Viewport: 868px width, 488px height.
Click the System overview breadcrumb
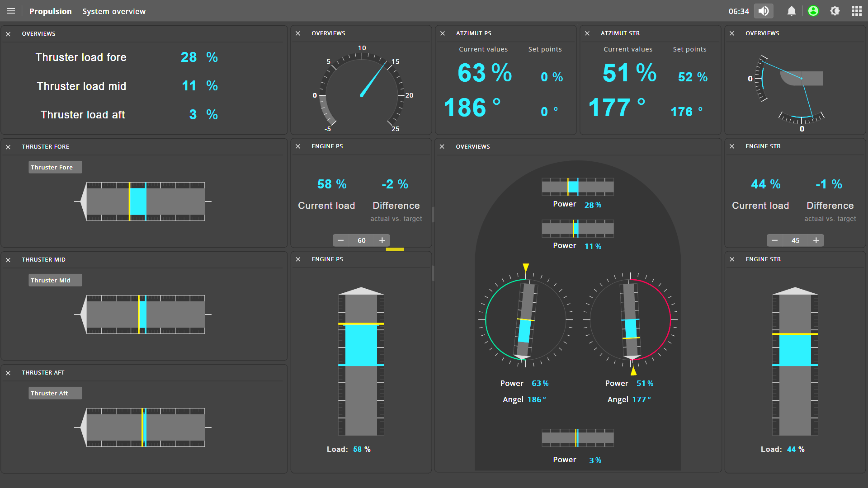(x=114, y=11)
